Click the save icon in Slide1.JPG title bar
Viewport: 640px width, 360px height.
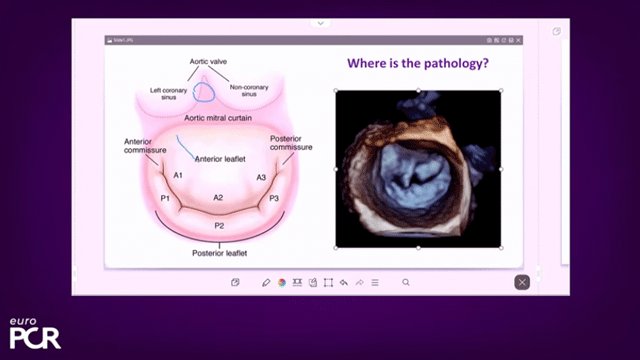pos(511,40)
